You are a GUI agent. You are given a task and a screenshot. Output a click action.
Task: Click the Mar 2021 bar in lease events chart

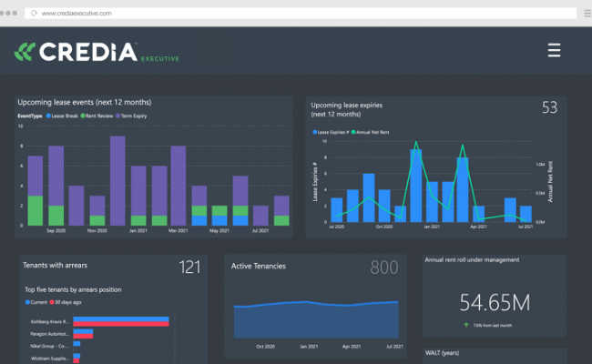tap(179, 186)
